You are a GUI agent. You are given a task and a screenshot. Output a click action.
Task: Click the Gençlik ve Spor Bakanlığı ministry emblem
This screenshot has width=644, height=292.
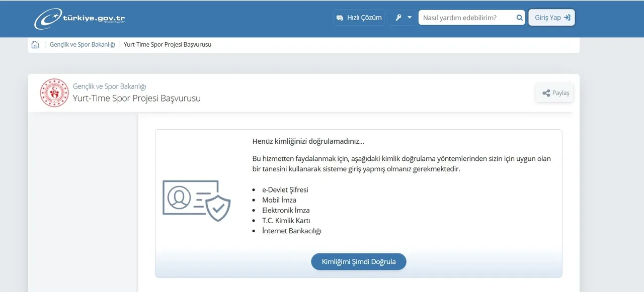point(54,92)
